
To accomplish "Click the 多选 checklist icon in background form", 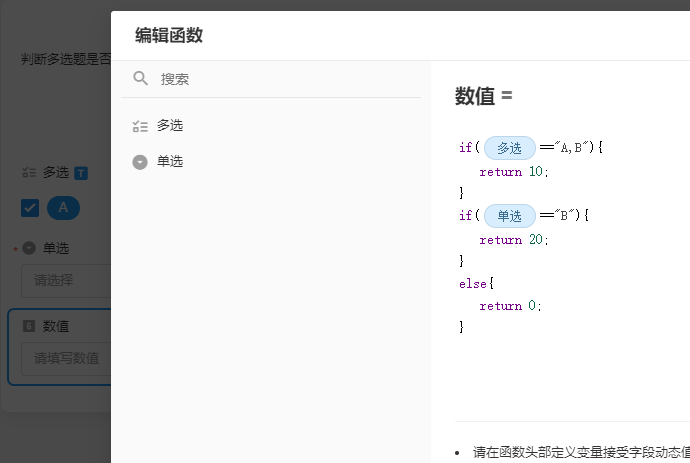I will click(29, 173).
